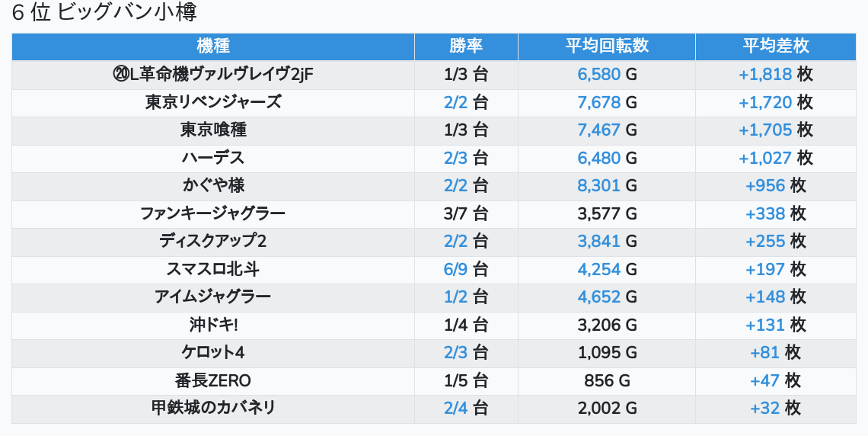
Task: Select the ディスクアップ2 row
Action: [213, 241]
